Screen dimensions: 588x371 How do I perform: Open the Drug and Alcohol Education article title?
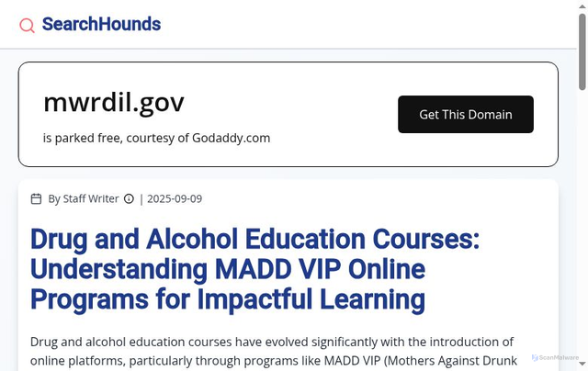pos(254,269)
